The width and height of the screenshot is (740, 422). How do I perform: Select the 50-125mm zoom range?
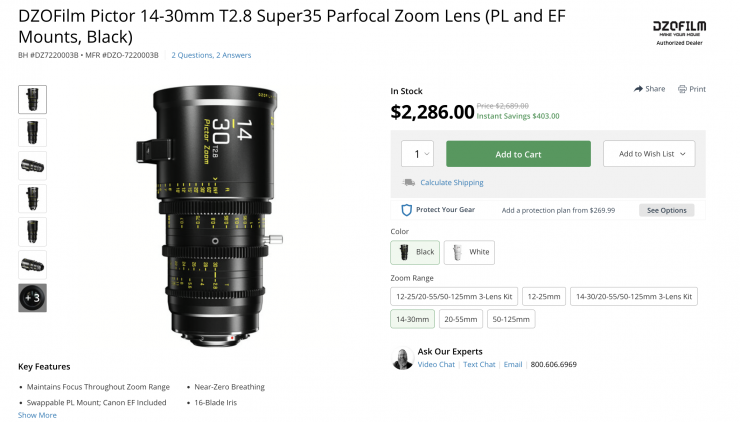(x=510, y=320)
